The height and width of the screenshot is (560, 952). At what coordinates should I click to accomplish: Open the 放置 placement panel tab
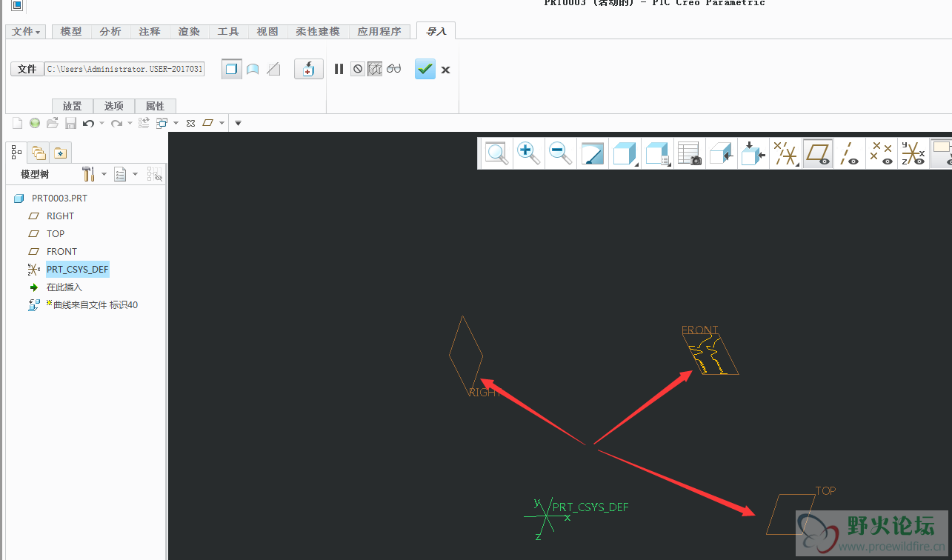(x=72, y=106)
